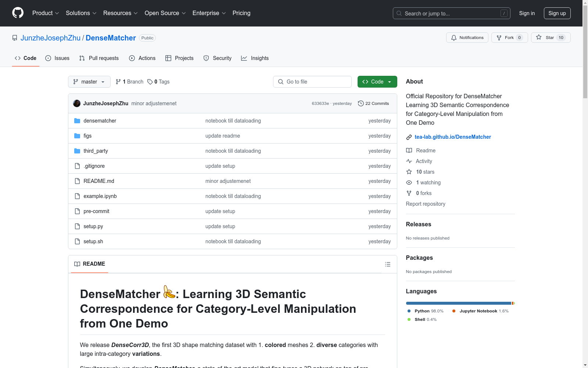Image resolution: width=588 pixels, height=368 pixels.
Task: Click the Search or jump to field
Action: click(x=452, y=13)
